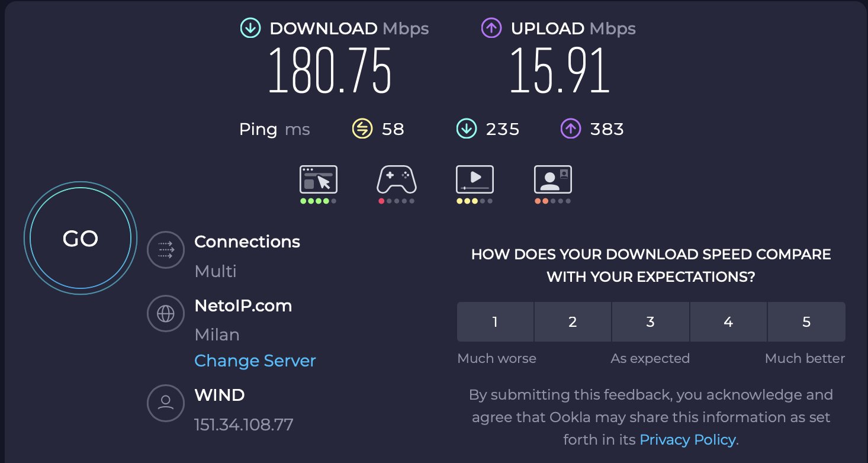Click the user profile icon beside WIND

[166, 403]
